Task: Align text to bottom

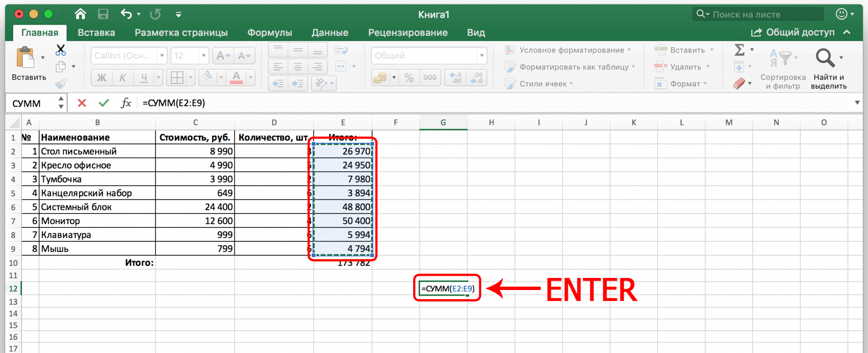Action: coord(318,50)
